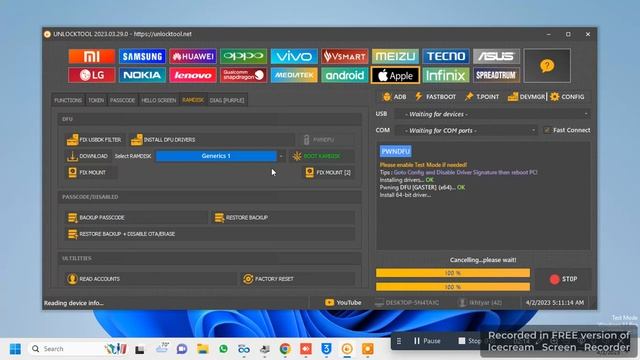The width and height of the screenshot is (640, 360).
Task: Click Restore Backup + Disable OTA/Erase
Action: tap(209, 234)
